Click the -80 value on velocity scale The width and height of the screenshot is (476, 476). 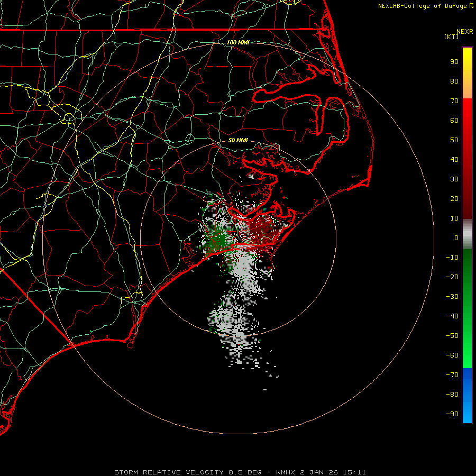click(452, 395)
